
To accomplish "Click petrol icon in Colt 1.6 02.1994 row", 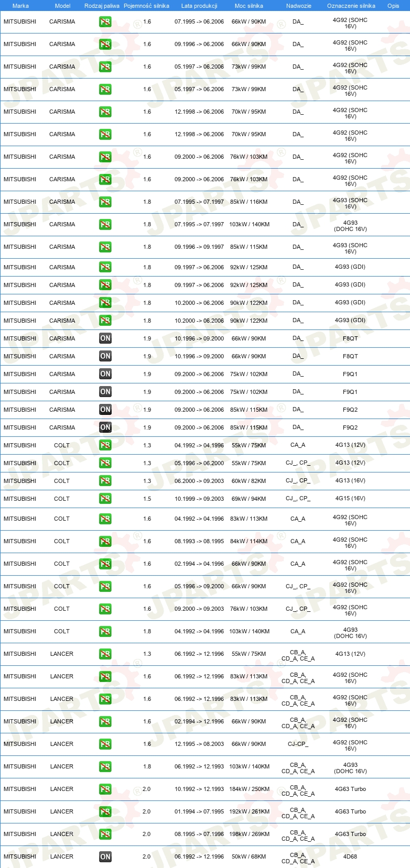I will [105, 564].
